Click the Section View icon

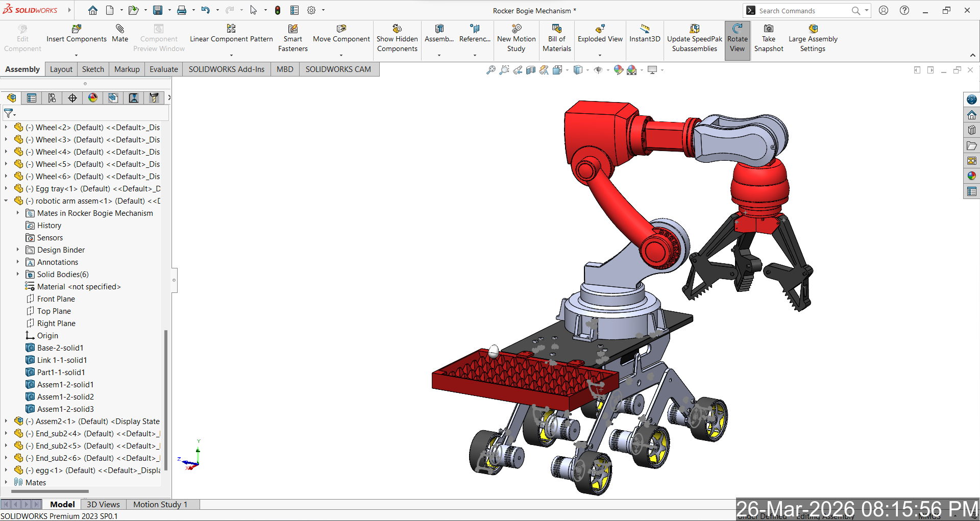click(531, 70)
